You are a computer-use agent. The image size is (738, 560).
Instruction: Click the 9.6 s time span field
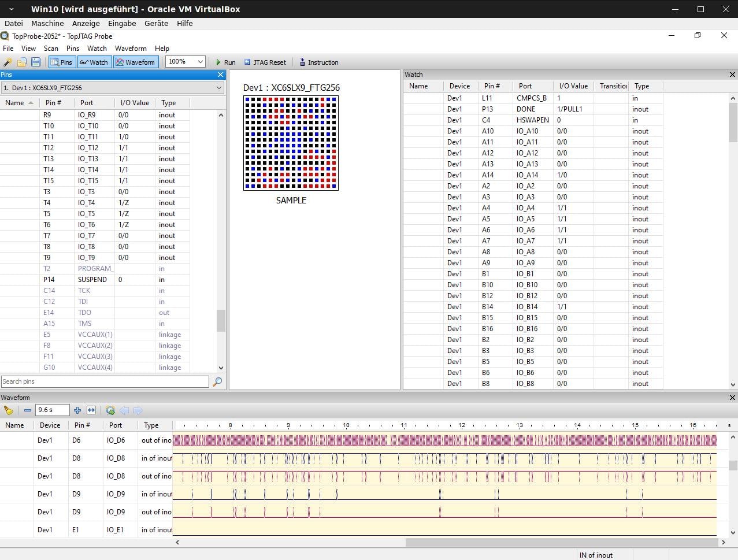tap(52, 410)
